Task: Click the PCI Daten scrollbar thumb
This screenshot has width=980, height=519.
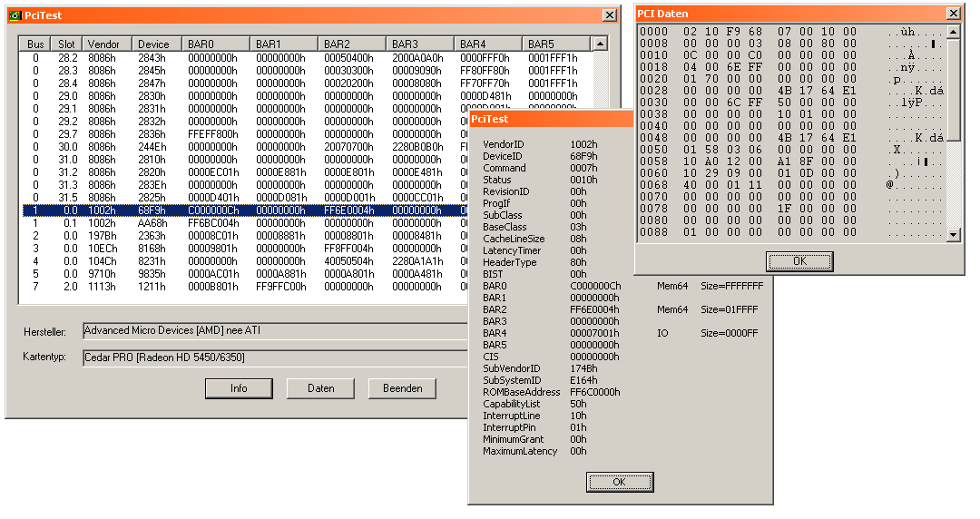Action: pos(953,90)
